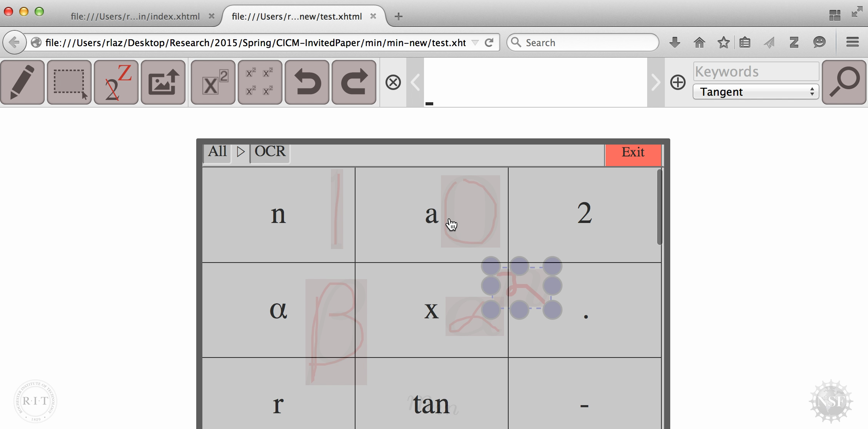This screenshot has width=868, height=429.
Task: Switch to the index.xhtml browser tab
Action: pyautogui.click(x=135, y=17)
